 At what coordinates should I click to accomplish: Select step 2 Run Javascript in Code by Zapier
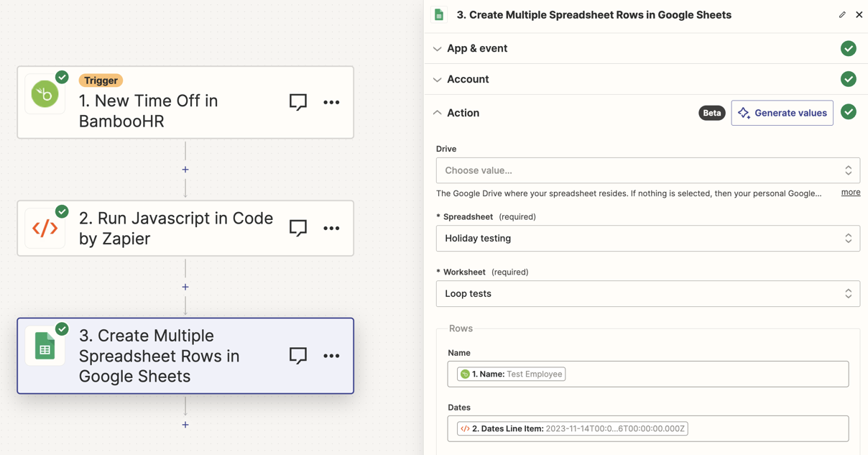point(185,228)
